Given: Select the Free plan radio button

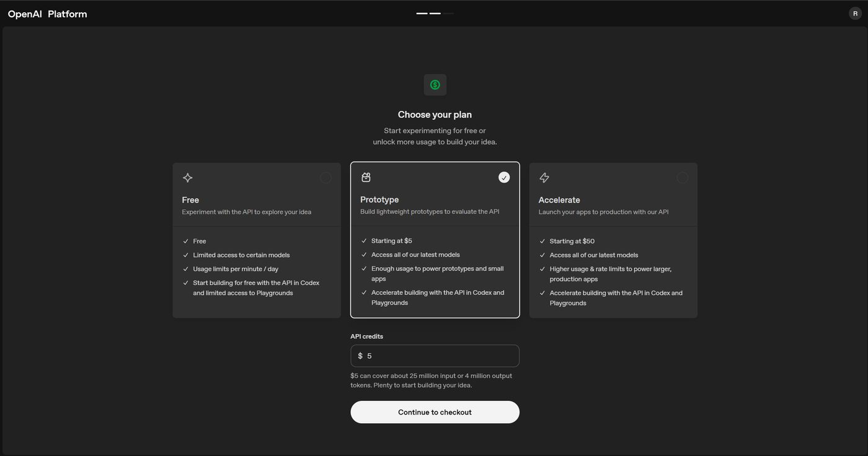Looking at the screenshot, I should (325, 178).
